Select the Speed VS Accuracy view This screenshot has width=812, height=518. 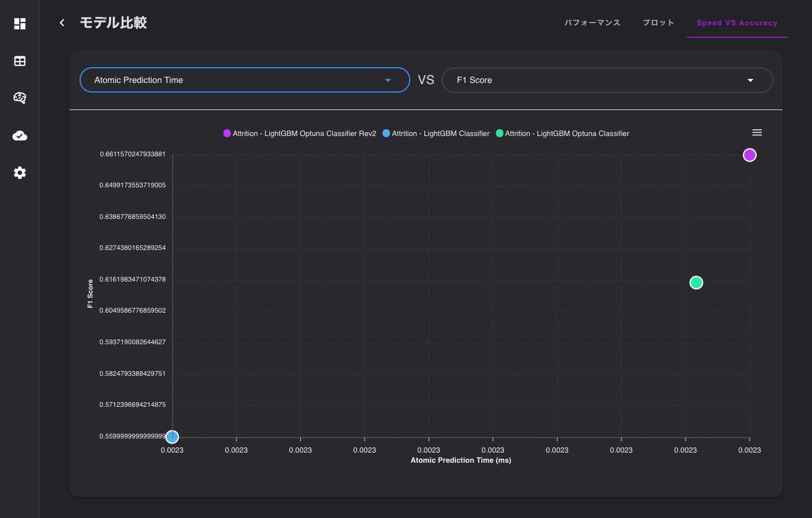point(736,23)
